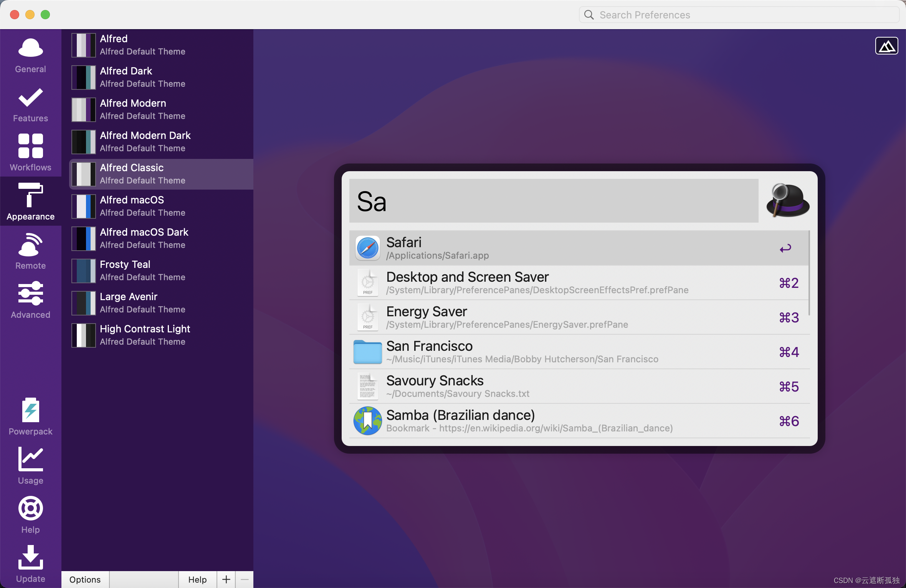Select the High Contrast Light theme
The height and width of the screenshot is (588, 906).
161,335
